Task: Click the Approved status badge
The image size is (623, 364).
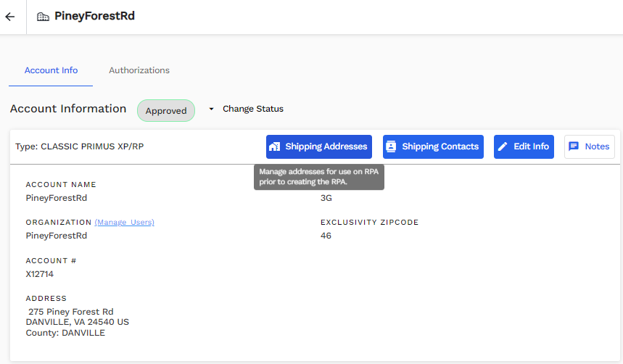Action: pyautogui.click(x=166, y=110)
